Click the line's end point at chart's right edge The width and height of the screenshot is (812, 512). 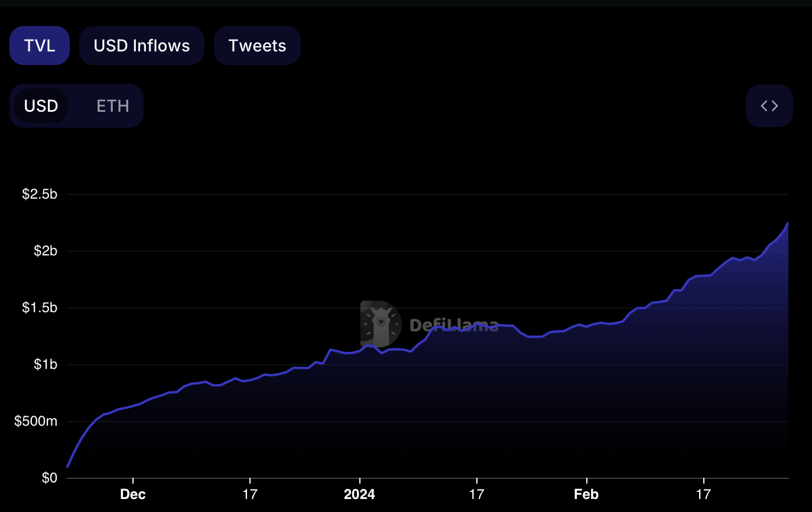pos(788,223)
